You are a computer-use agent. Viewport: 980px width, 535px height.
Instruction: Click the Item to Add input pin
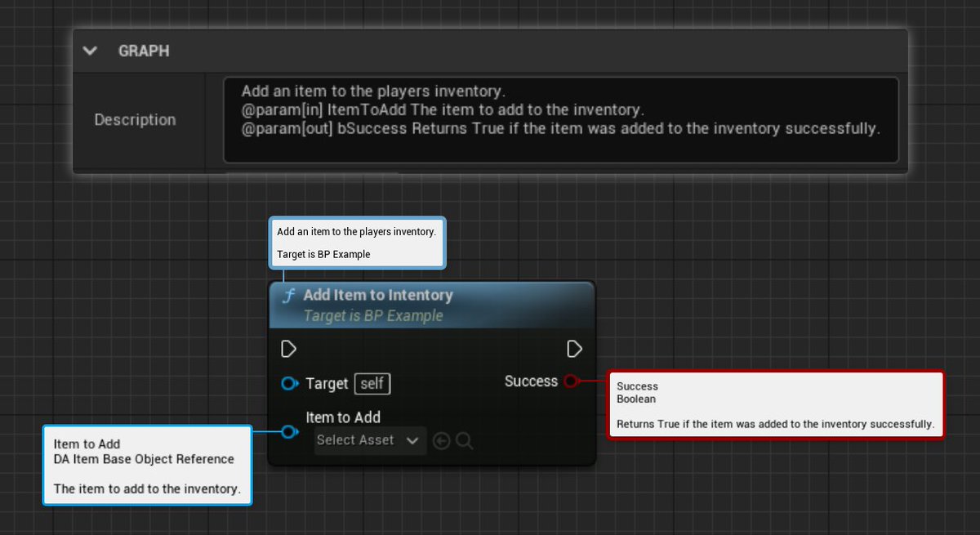coord(289,431)
